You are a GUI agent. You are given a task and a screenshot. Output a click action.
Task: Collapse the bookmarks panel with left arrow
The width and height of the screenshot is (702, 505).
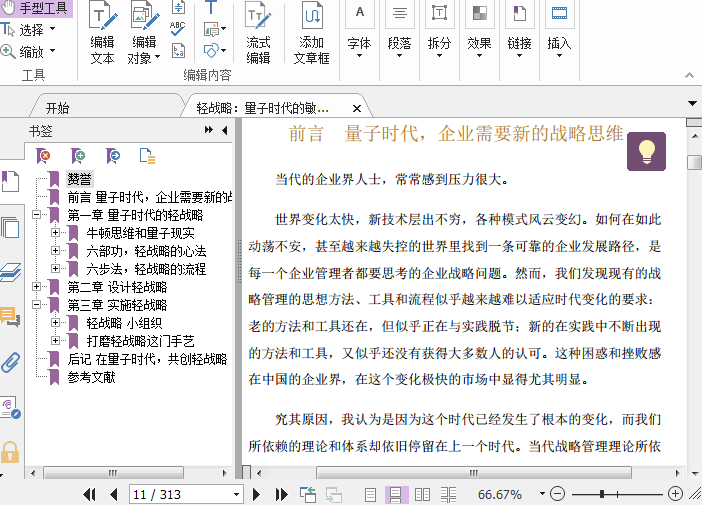click(x=225, y=130)
